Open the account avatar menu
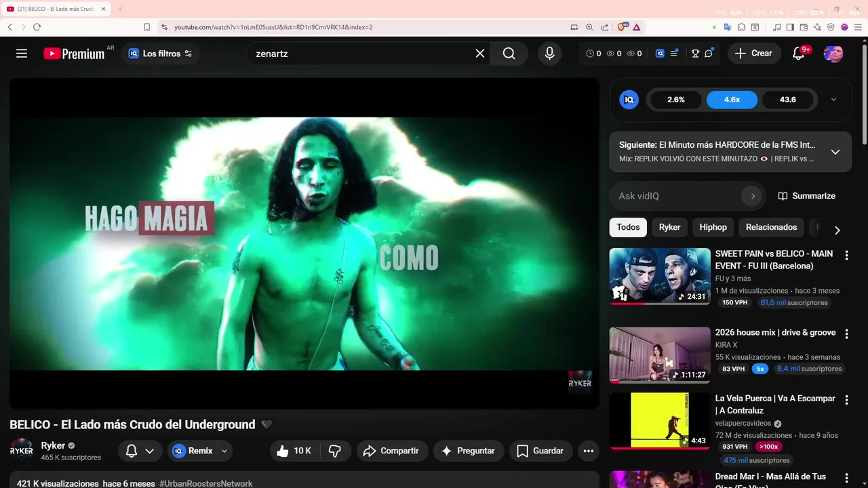 833,54
